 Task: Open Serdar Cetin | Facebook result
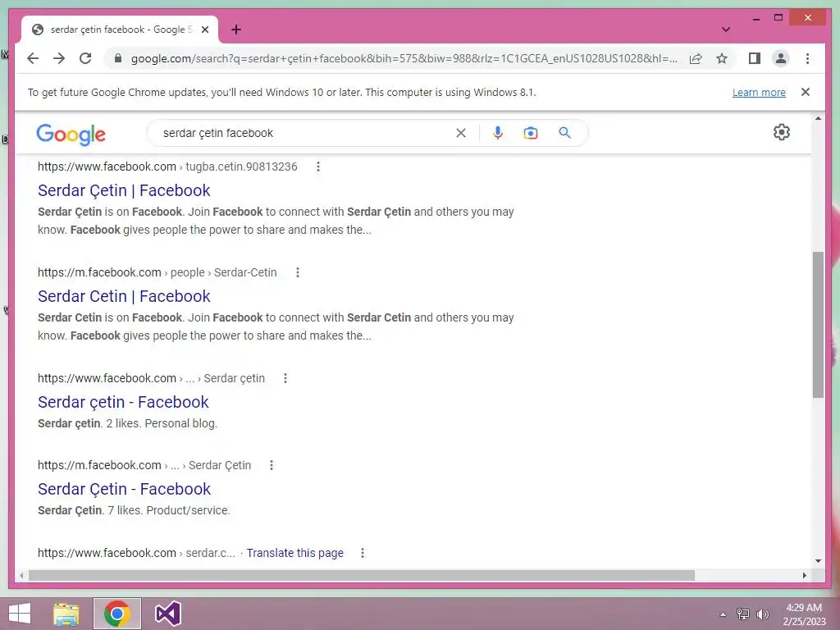click(124, 295)
